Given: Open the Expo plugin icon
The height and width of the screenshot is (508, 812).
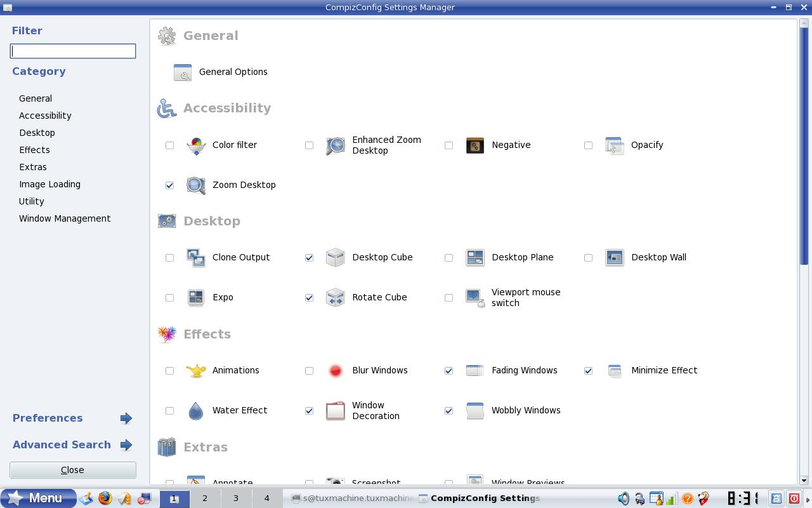Looking at the screenshot, I should pyautogui.click(x=196, y=298).
